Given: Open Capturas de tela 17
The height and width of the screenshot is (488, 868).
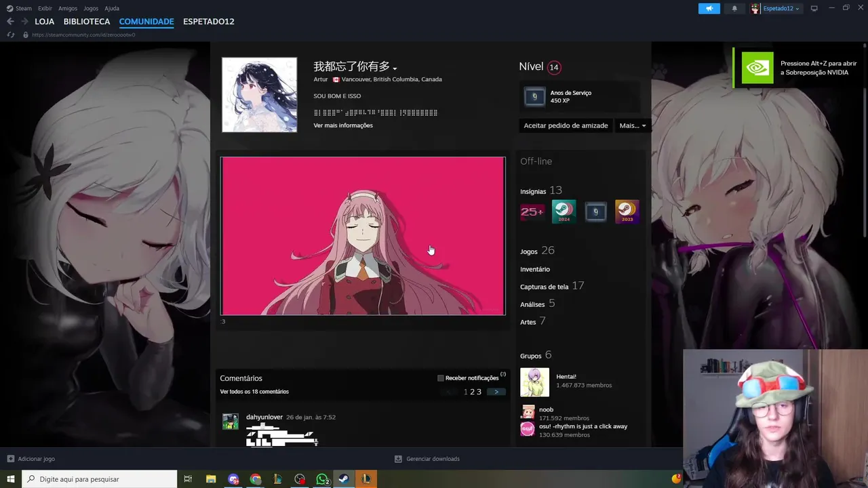Looking at the screenshot, I should pyautogui.click(x=552, y=286).
